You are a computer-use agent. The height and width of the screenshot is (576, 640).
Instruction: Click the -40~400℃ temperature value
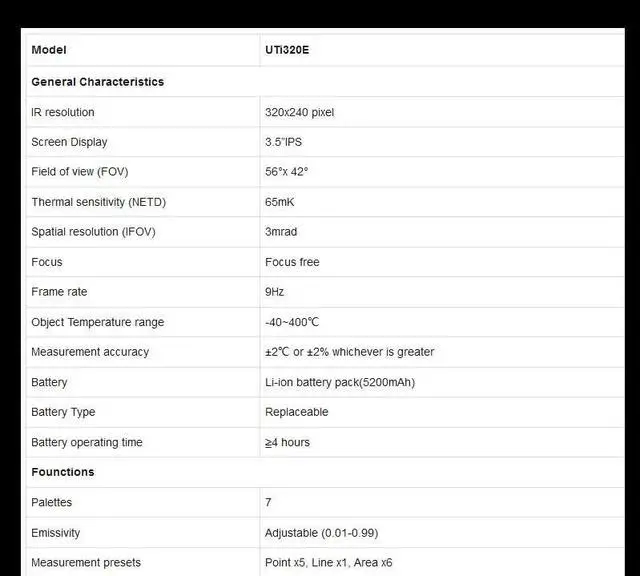coord(292,322)
